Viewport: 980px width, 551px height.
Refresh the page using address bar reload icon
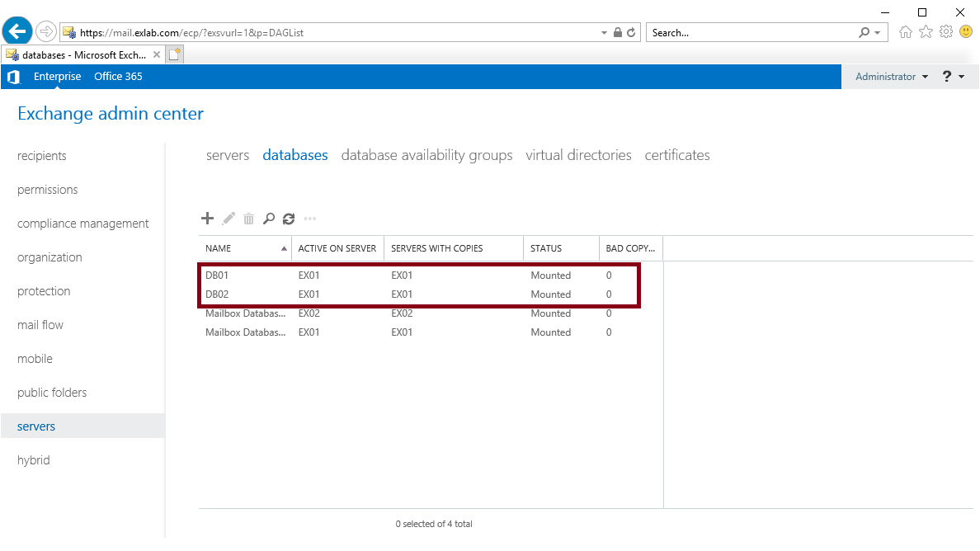click(x=631, y=32)
